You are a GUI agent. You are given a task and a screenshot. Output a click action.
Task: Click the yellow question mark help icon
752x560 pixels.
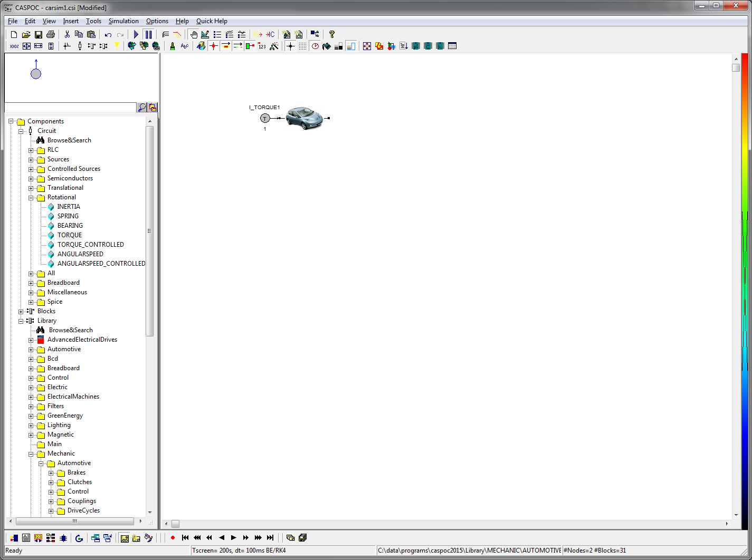coord(332,34)
